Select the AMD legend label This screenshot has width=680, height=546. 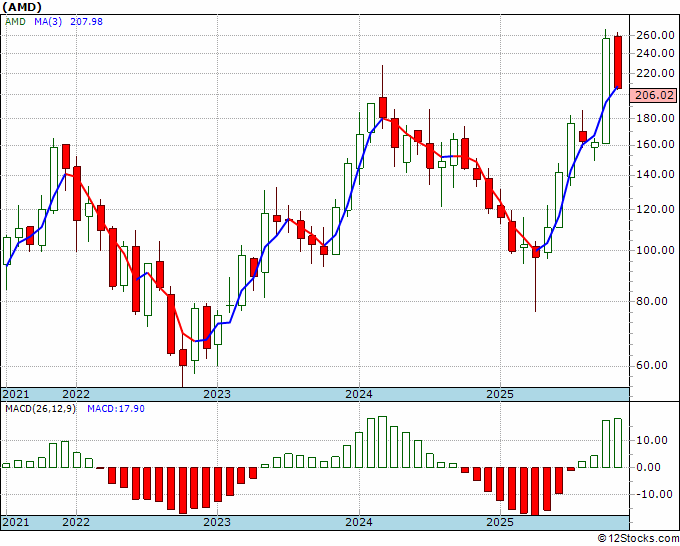pyautogui.click(x=16, y=22)
